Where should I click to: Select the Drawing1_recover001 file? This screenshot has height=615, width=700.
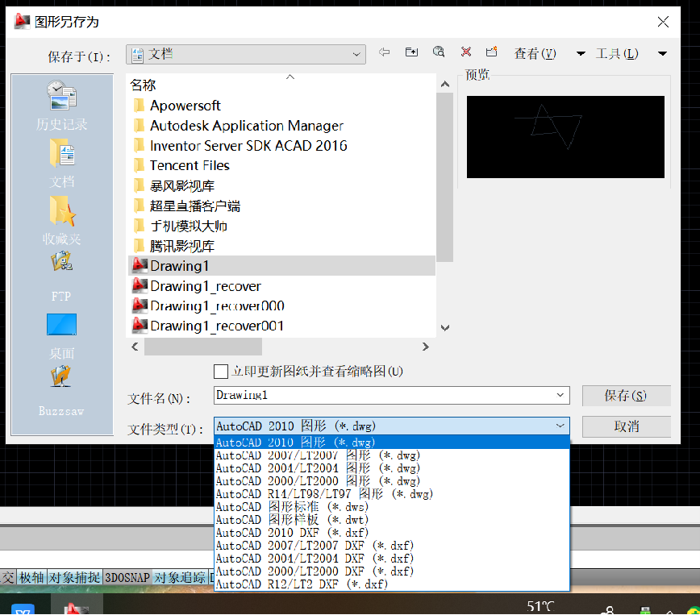(x=209, y=326)
